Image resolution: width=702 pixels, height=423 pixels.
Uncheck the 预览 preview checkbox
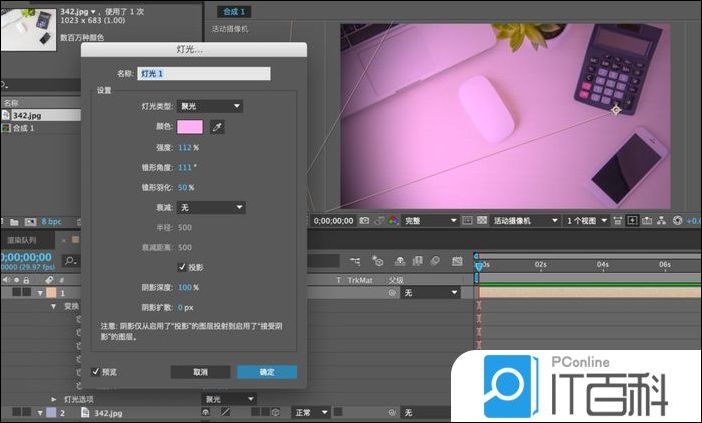click(x=95, y=372)
